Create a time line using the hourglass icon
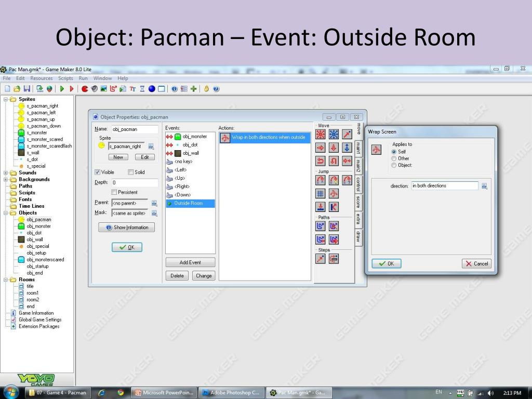532x399 pixels. point(142,89)
